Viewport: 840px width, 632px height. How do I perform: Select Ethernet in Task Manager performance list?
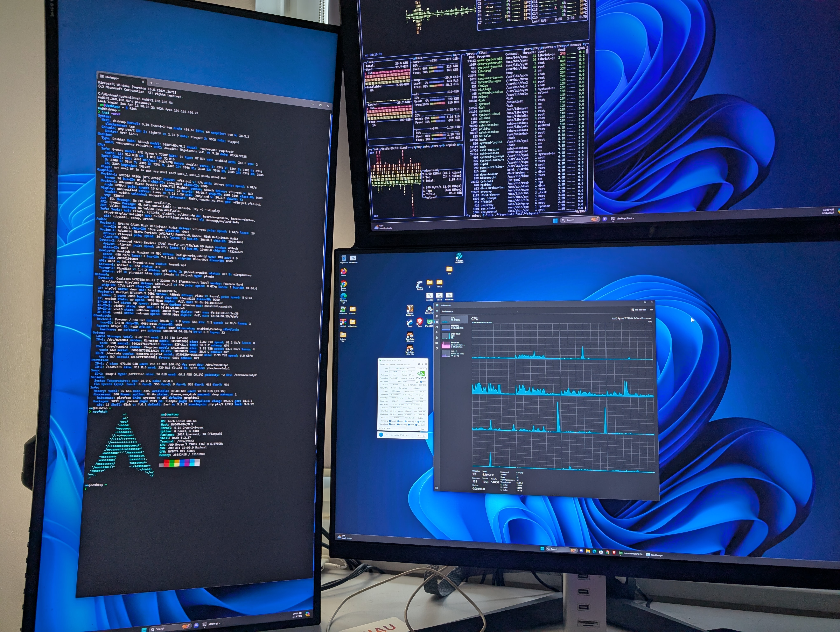pyautogui.click(x=454, y=345)
